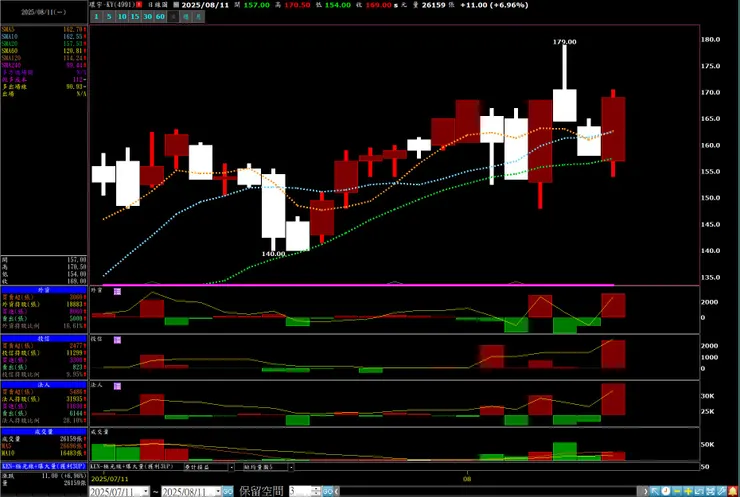
Task: Click the 保留空間 spinner arrows
Action: tap(316, 491)
